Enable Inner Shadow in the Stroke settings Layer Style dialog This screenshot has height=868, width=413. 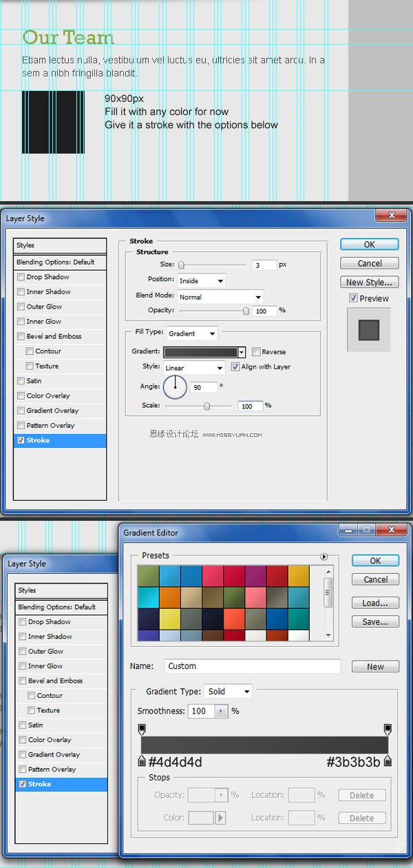pos(21,292)
